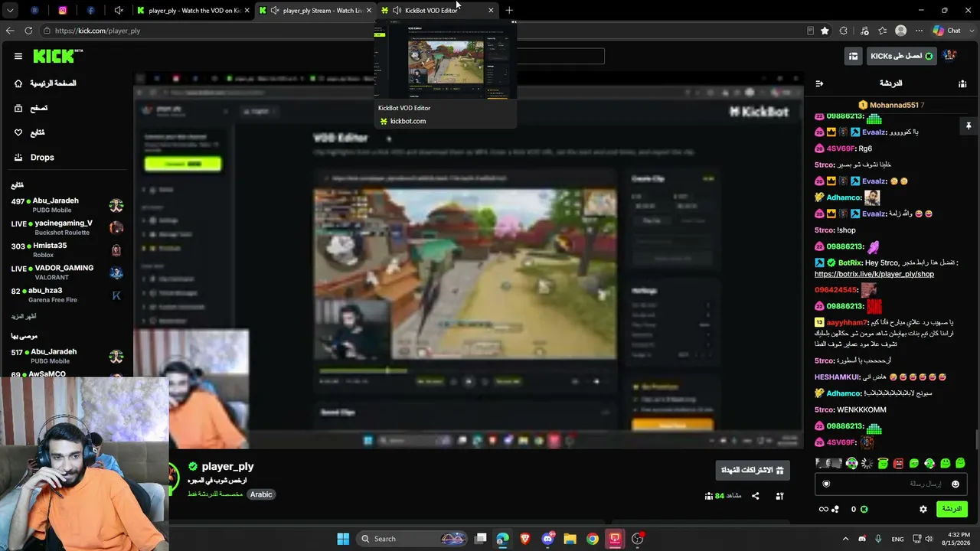This screenshot has width=980, height=551.
Task: Insert the red angry emote
Action: pyautogui.click(x=898, y=463)
